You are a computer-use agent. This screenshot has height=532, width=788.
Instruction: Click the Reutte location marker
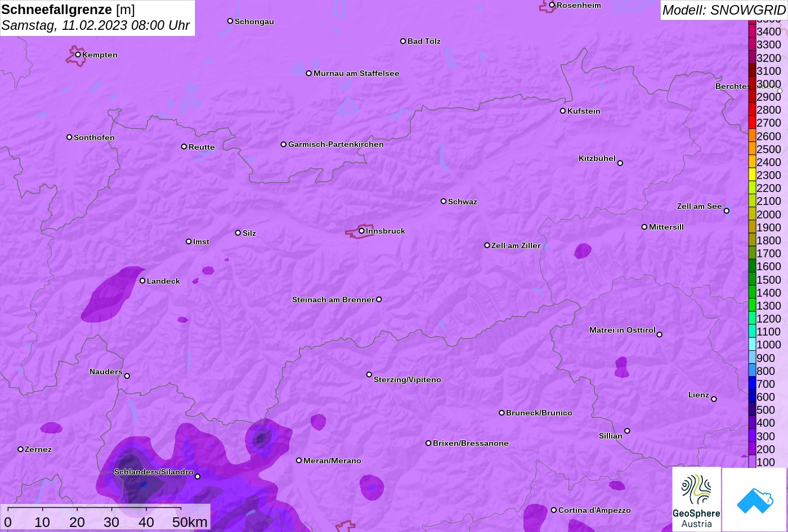[184, 146]
